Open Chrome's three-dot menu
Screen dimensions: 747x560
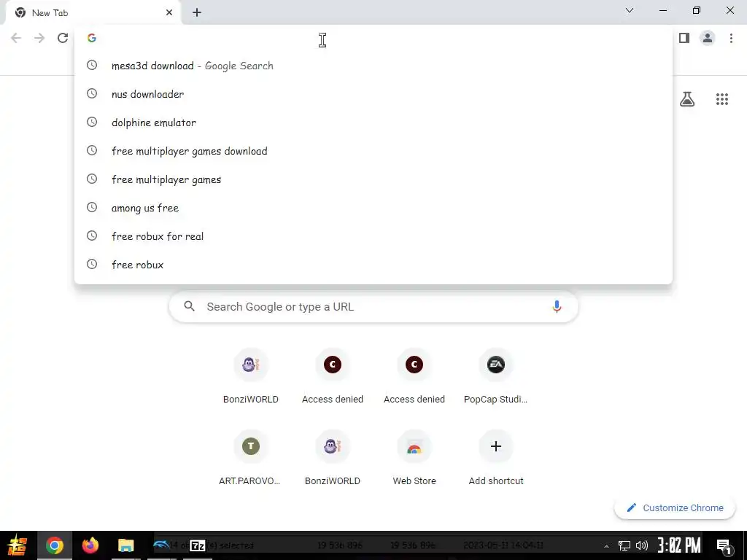click(731, 38)
